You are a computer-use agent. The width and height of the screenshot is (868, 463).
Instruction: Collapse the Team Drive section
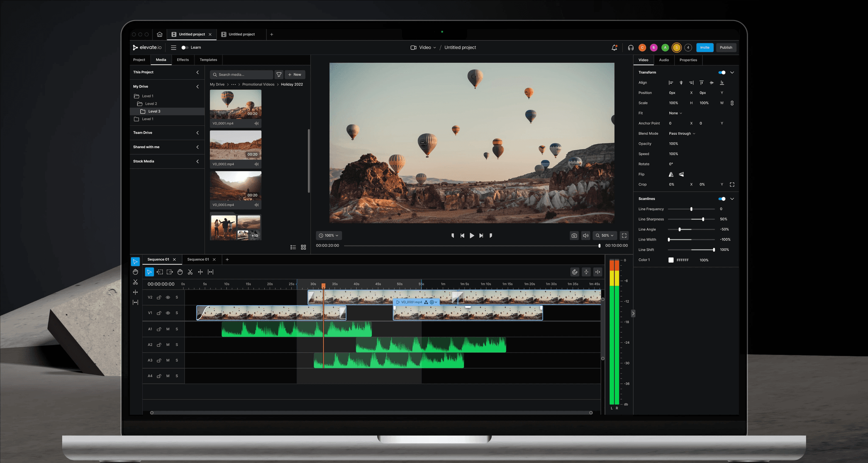pyautogui.click(x=198, y=133)
